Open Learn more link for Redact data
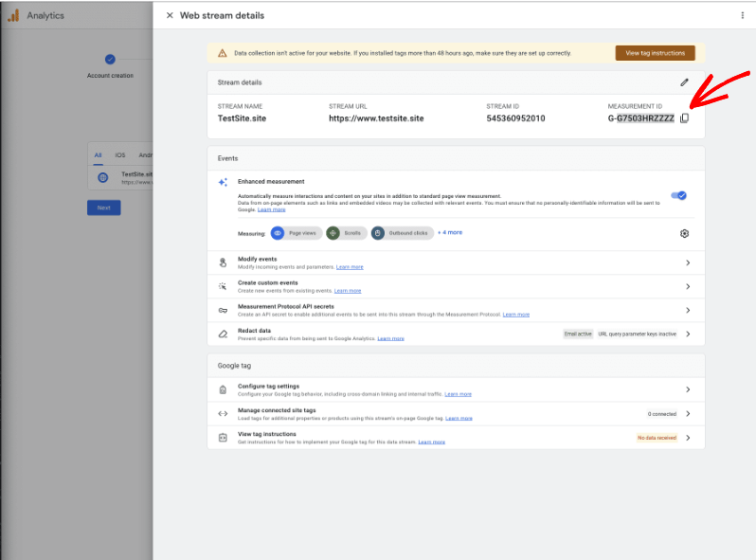Screen dimensions: 756x560 tap(390, 338)
